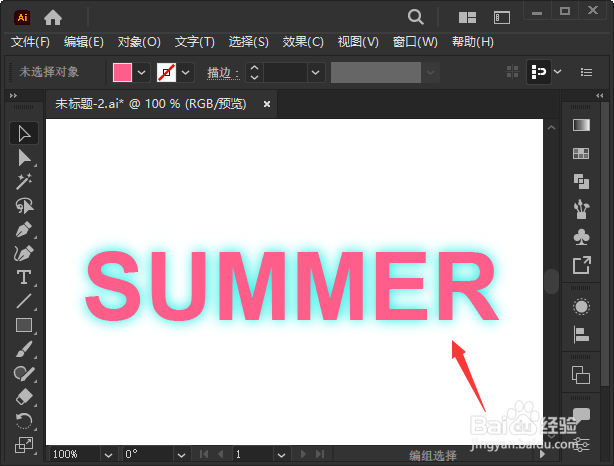Click the Search magnifier icon

(415, 18)
